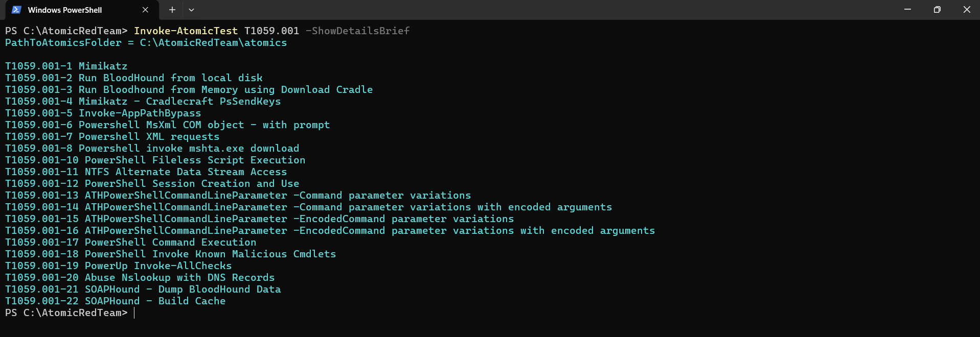Open a new tab with the plus icon
980x337 pixels.
172,10
